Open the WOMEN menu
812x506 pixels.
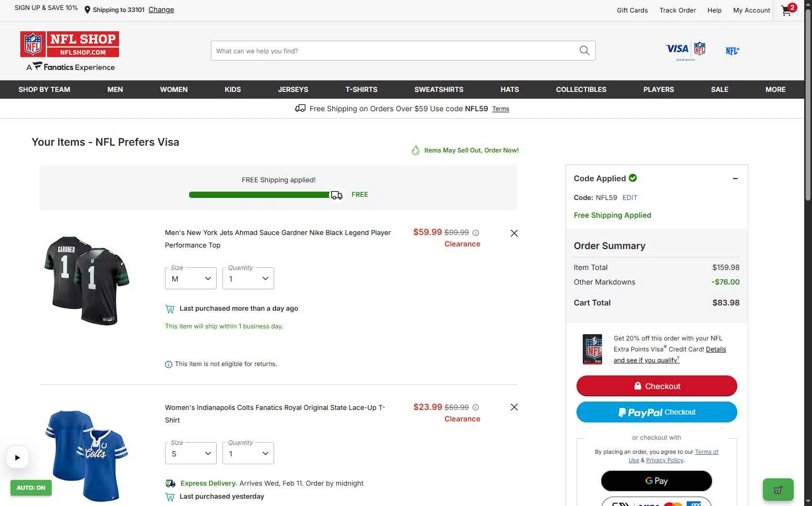[x=174, y=90]
